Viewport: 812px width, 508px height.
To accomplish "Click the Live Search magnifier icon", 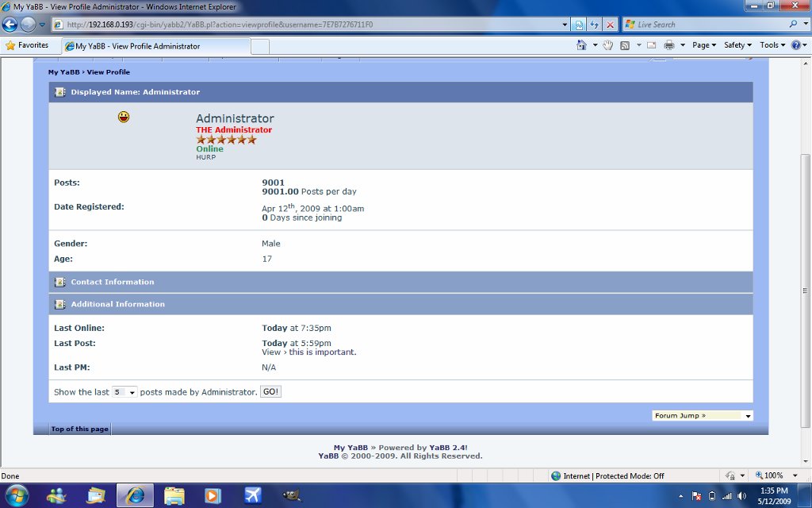I will tap(793, 25).
